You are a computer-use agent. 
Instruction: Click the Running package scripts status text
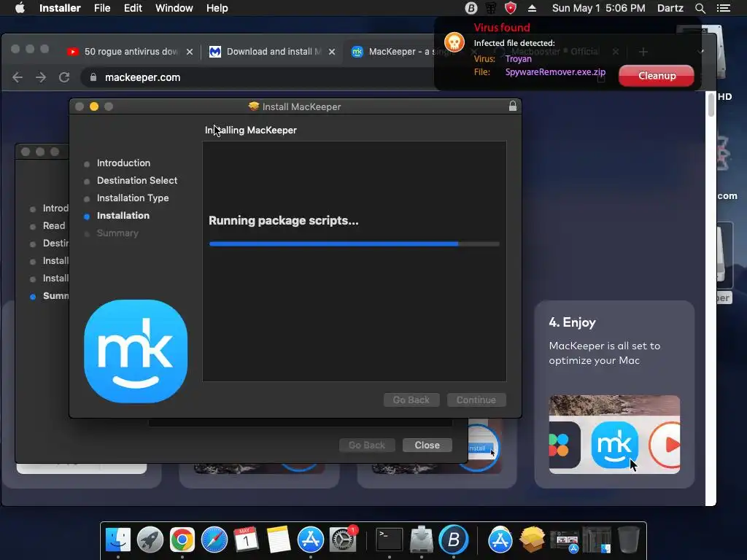[x=284, y=220]
